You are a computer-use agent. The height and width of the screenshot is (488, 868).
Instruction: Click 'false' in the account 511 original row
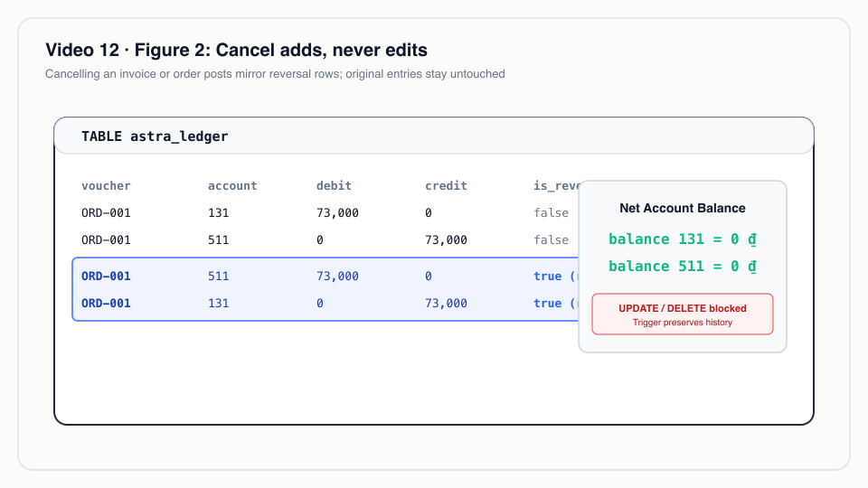(x=551, y=240)
